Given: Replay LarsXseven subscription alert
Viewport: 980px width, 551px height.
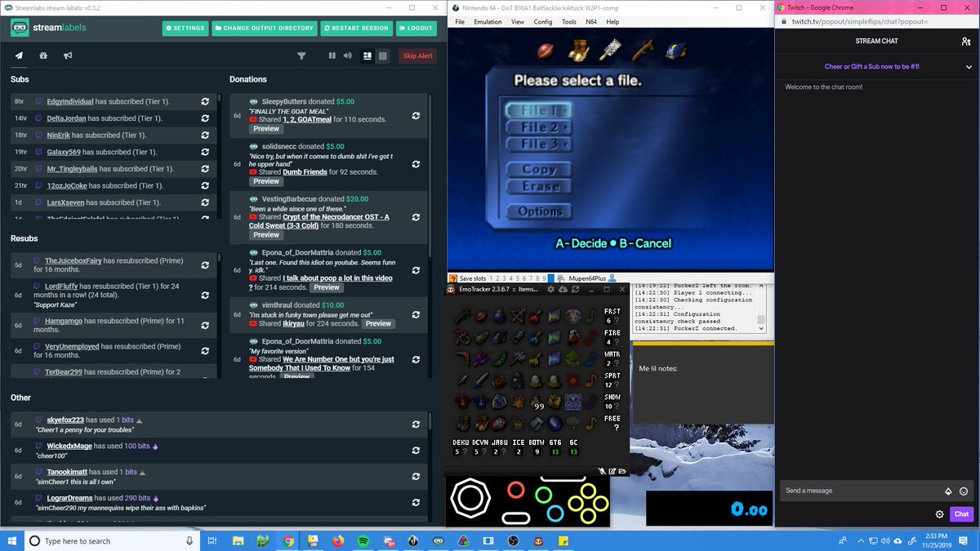Looking at the screenshot, I should 205,202.
